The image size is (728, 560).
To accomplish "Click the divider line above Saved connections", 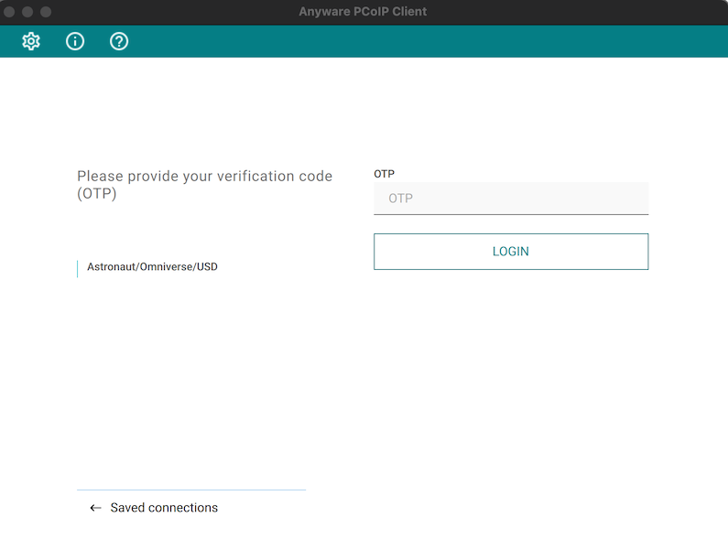I will tap(190, 490).
